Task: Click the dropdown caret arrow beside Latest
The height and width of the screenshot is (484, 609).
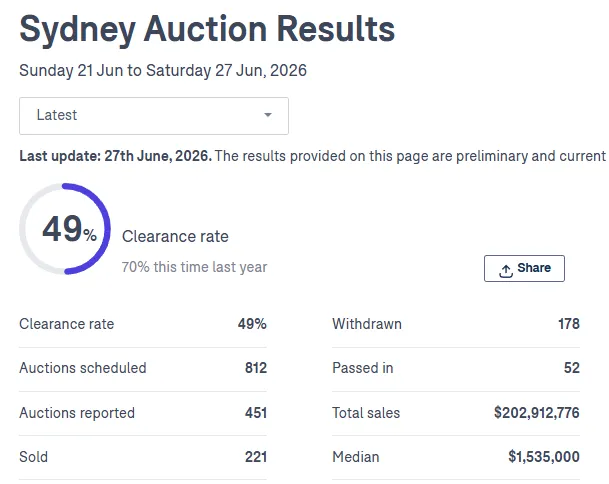Action: tap(268, 115)
